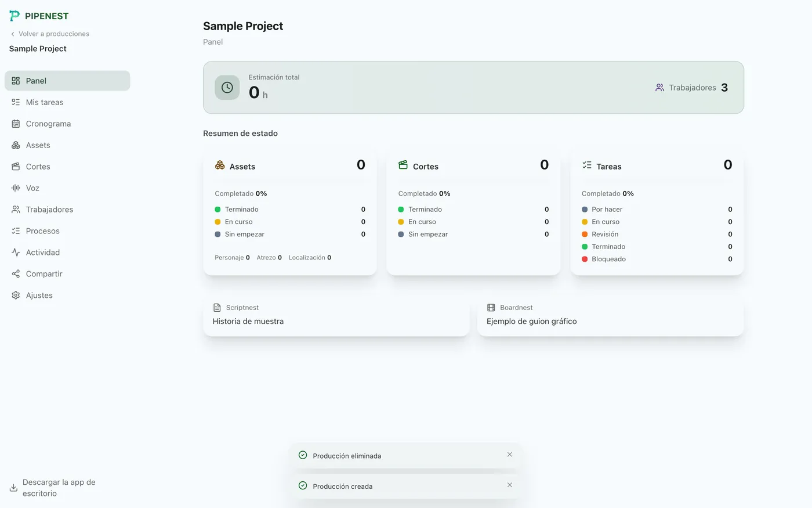This screenshot has width=812, height=508.
Task: Click the download icon for desktop app
Action: pos(13,488)
